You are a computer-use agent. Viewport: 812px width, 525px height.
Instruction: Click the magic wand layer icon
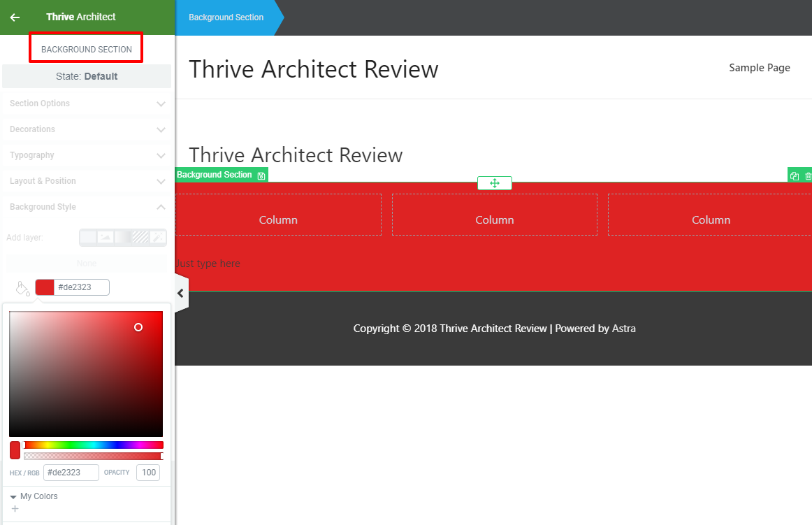click(157, 237)
